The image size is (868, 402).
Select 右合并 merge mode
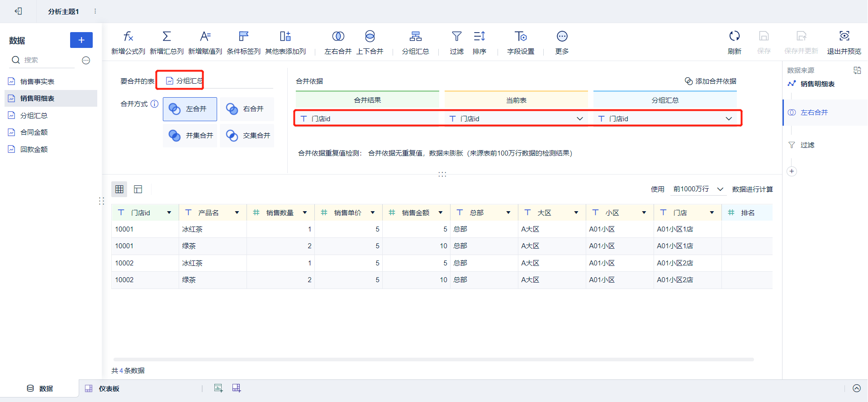(x=247, y=109)
